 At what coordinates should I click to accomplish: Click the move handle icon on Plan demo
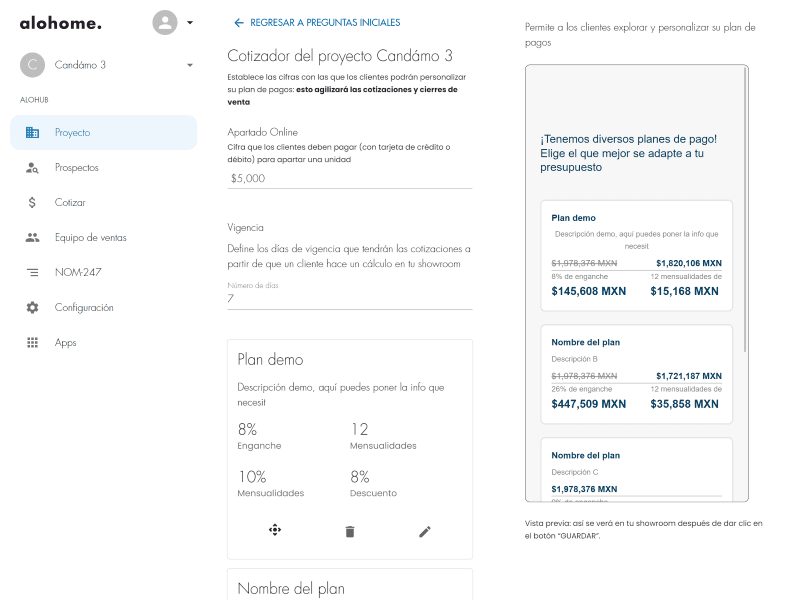click(x=275, y=530)
